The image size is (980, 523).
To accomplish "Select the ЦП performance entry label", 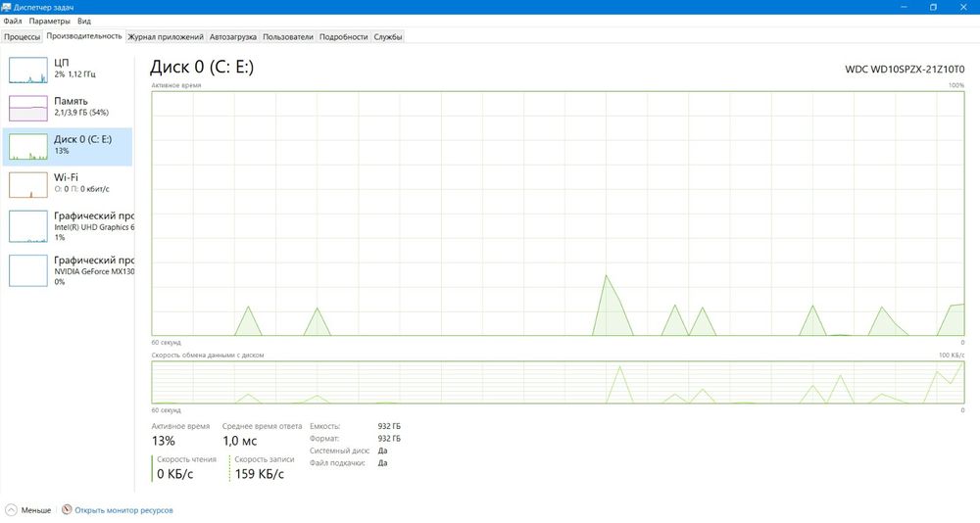I will [x=61, y=63].
